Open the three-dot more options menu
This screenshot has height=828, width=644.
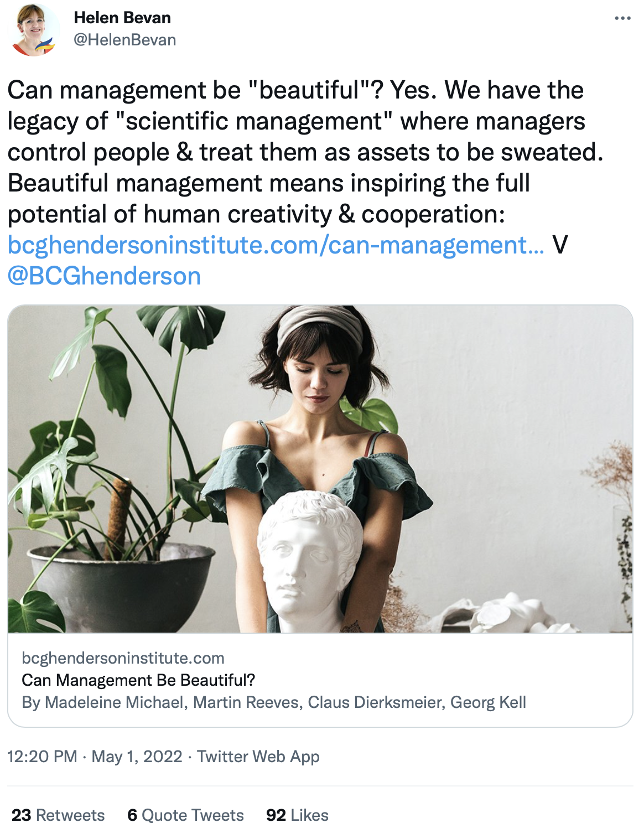point(622,18)
